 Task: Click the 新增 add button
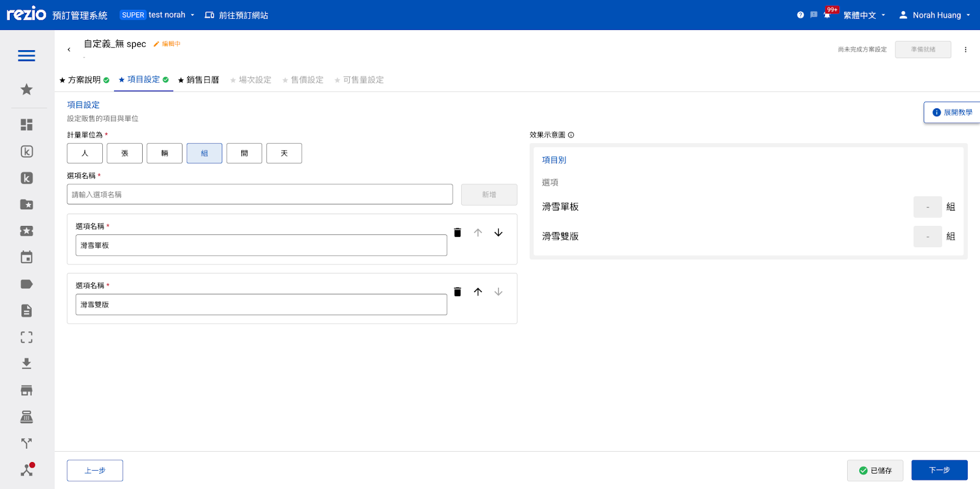pyautogui.click(x=489, y=195)
